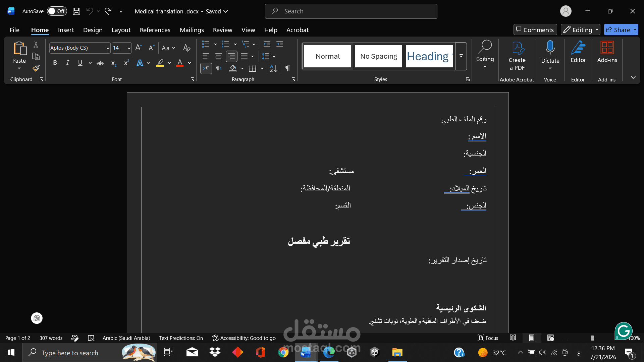
Task: Toggle right alignment
Action: [x=231, y=56]
